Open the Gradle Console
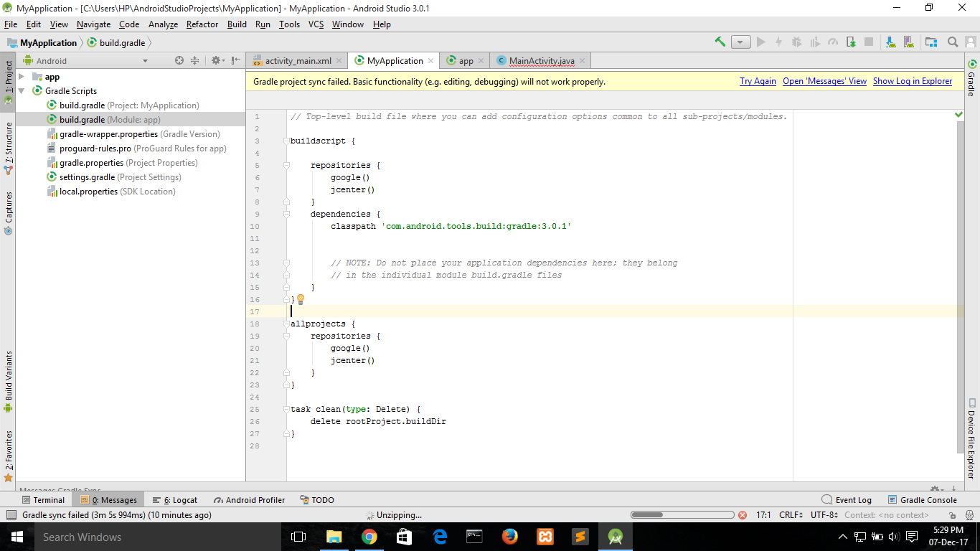This screenshot has width=980, height=551. click(922, 500)
